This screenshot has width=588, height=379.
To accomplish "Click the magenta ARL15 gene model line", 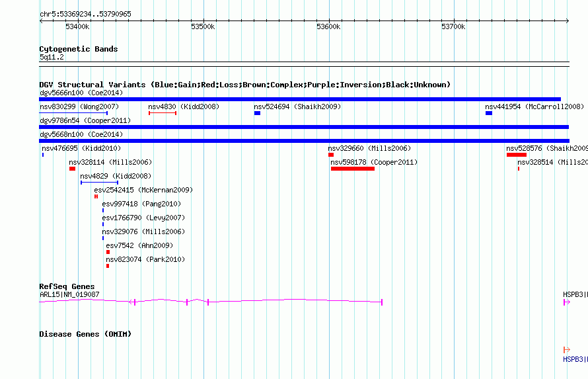I will 211,301.
